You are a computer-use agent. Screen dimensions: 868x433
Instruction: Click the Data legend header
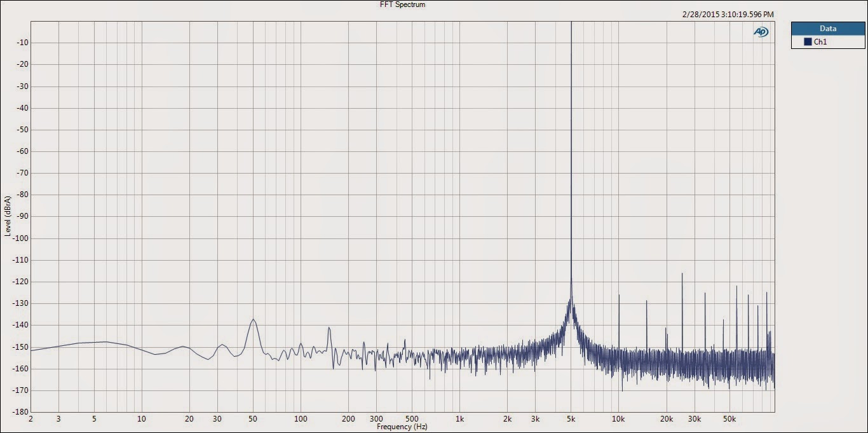828,29
